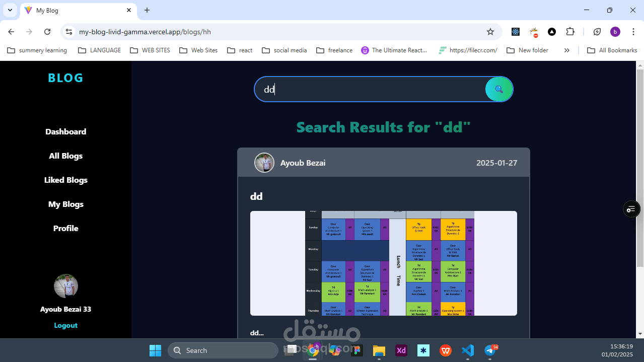This screenshot has height=362, width=644.
Task: Open the 'summery learning' bookmark folder
Action: tap(37, 50)
